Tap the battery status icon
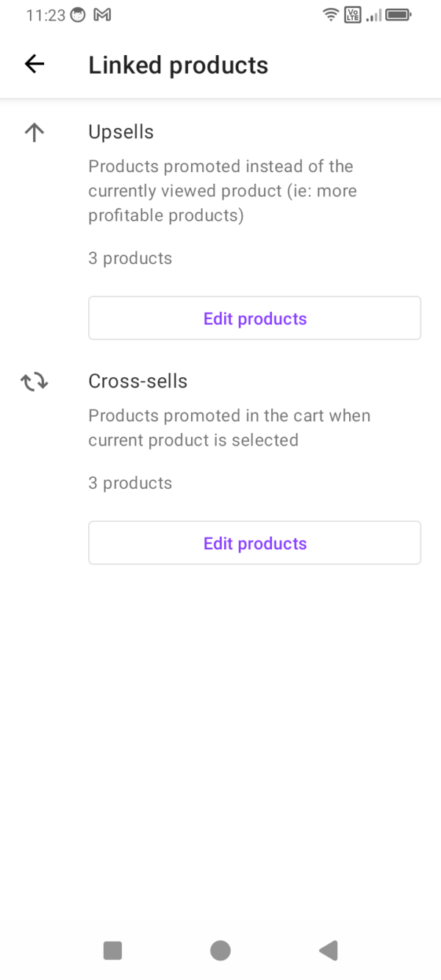Screen dimensions: 441x980 tap(399, 15)
